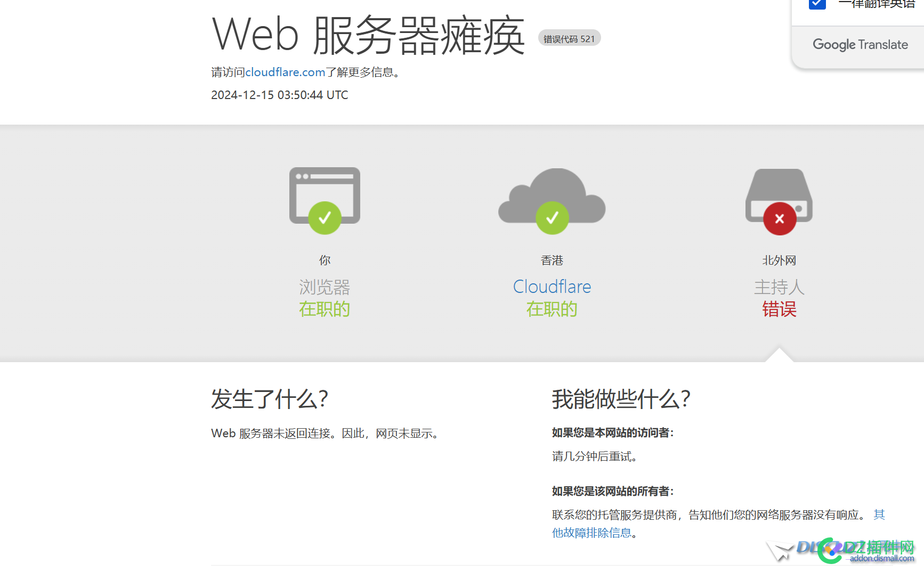This screenshot has height=572, width=924.
Task: Click the 你 label above 浏览器
Action: click(x=325, y=260)
